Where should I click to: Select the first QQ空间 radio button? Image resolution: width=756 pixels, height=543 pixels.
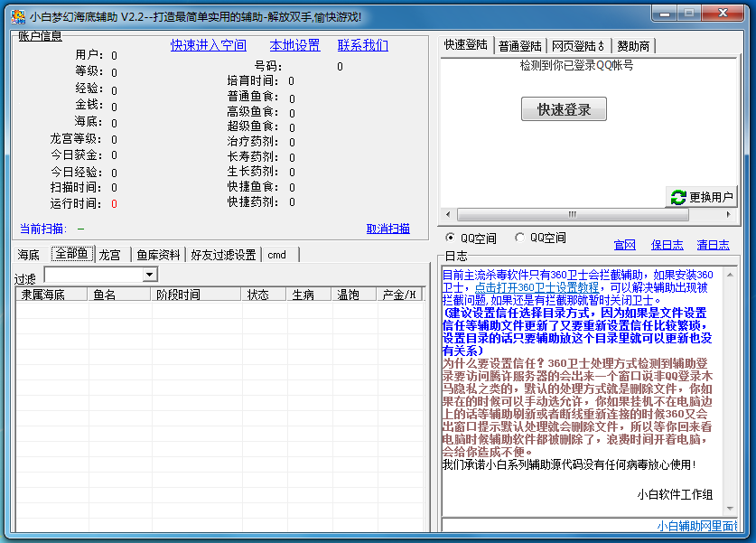coord(450,238)
